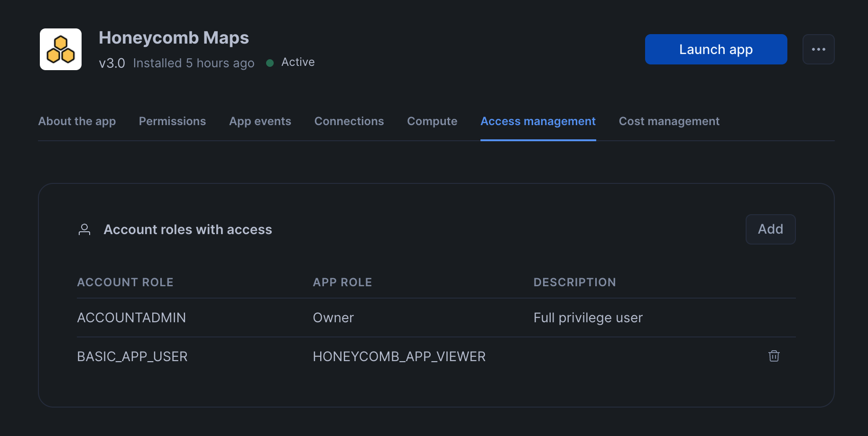Click the account roles person icon

tap(84, 229)
